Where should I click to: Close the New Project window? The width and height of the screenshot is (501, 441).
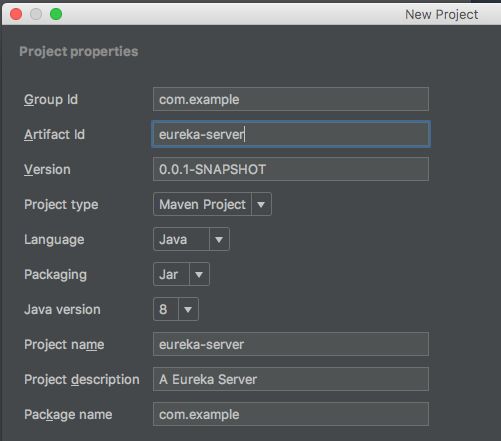coord(16,14)
